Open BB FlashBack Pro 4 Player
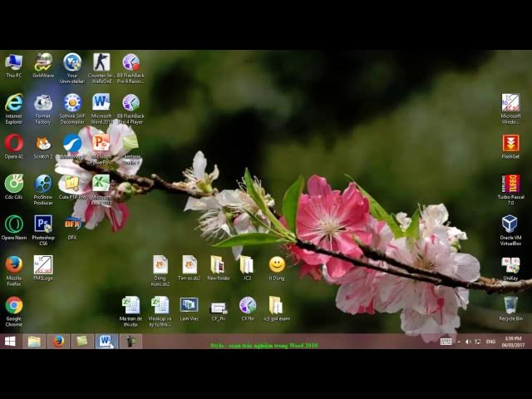The image size is (532, 399). pyautogui.click(x=131, y=109)
